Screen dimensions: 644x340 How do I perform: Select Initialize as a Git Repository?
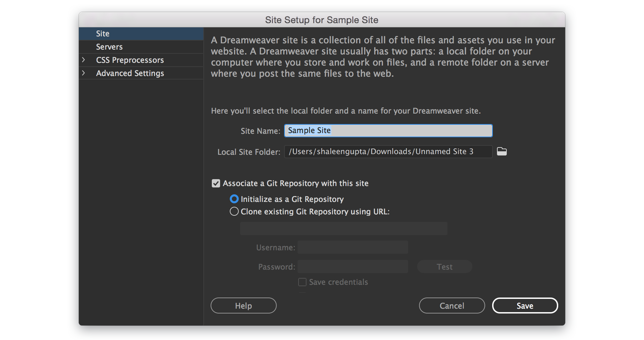click(x=234, y=199)
